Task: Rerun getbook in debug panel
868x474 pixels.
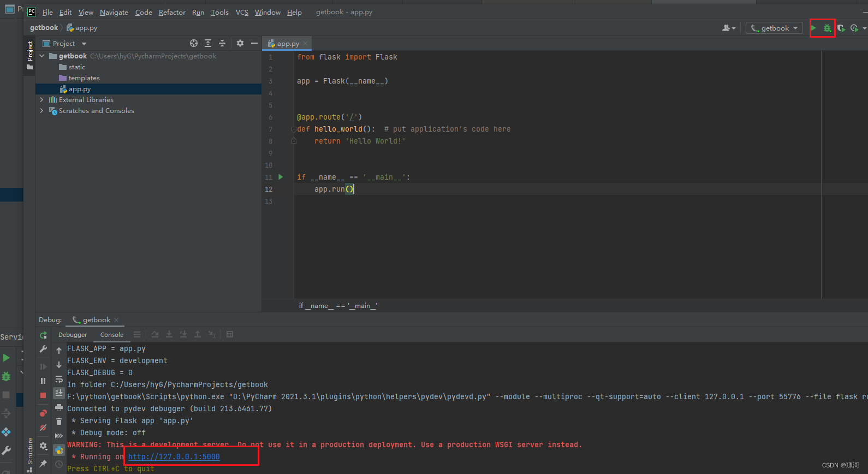Action: tap(43, 335)
